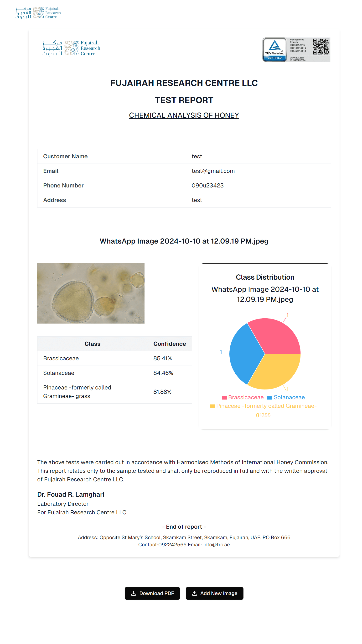362x644 pixels.
Task: Click the report's Fujairah Research Centre logo
Action: (71, 48)
